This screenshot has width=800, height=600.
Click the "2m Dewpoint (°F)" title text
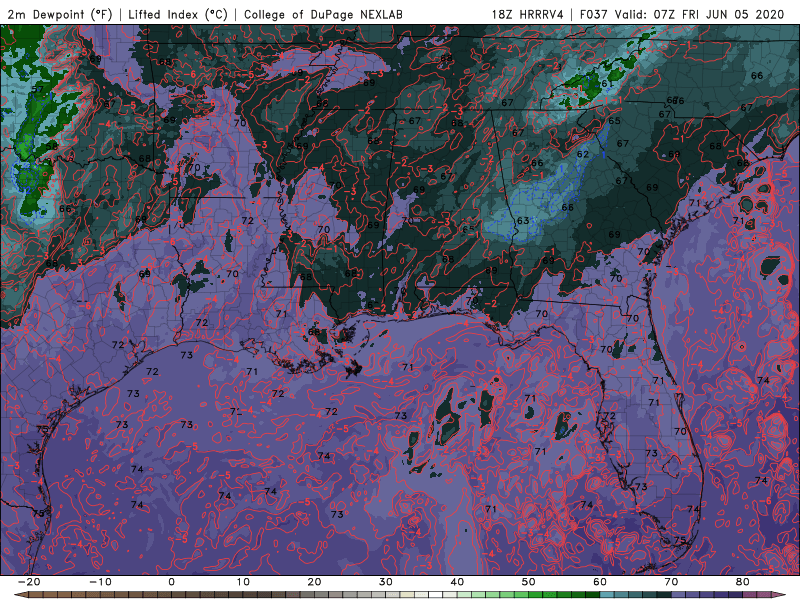59,14
